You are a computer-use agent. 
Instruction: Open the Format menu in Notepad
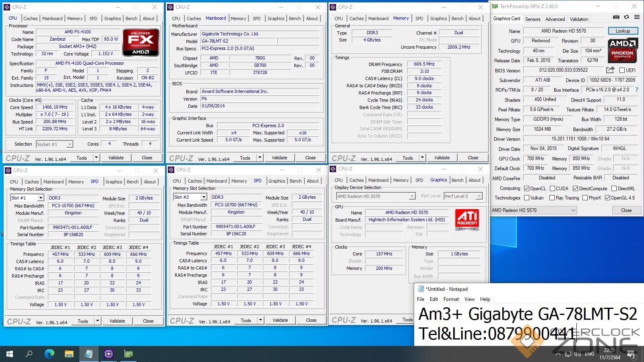click(451, 299)
